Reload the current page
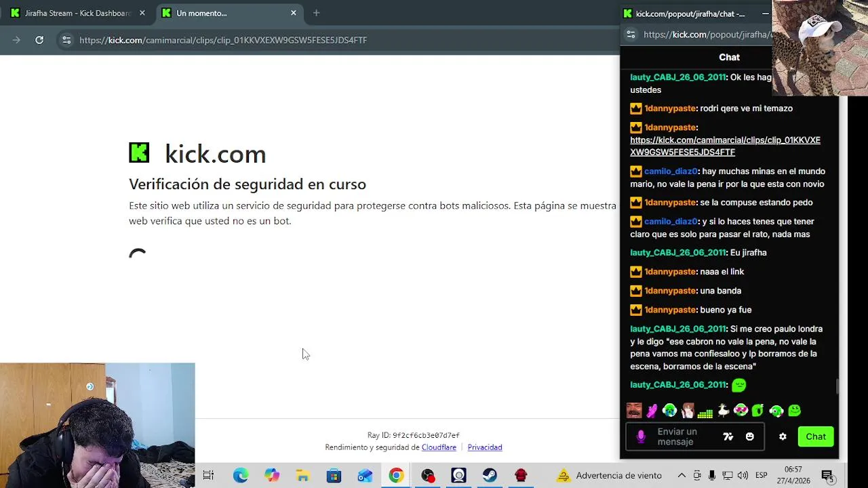Viewport: 868px width, 488px height. coord(39,40)
